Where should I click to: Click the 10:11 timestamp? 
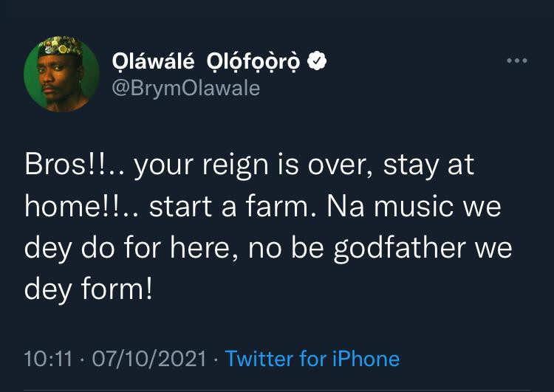48,359
